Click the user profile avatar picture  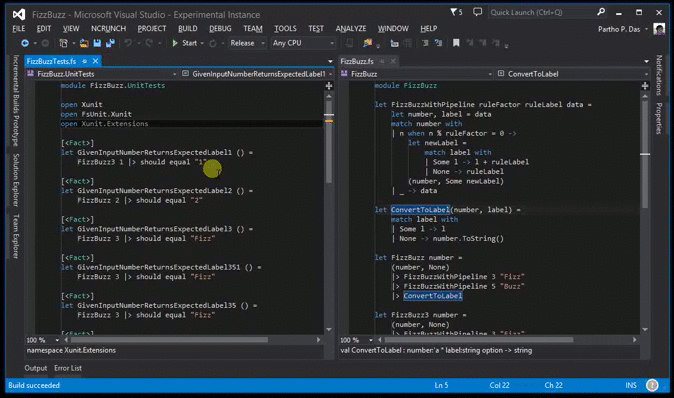tap(659, 29)
